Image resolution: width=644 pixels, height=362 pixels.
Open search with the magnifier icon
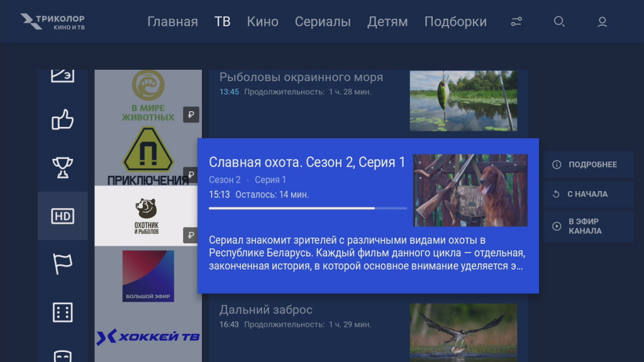coord(559,21)
